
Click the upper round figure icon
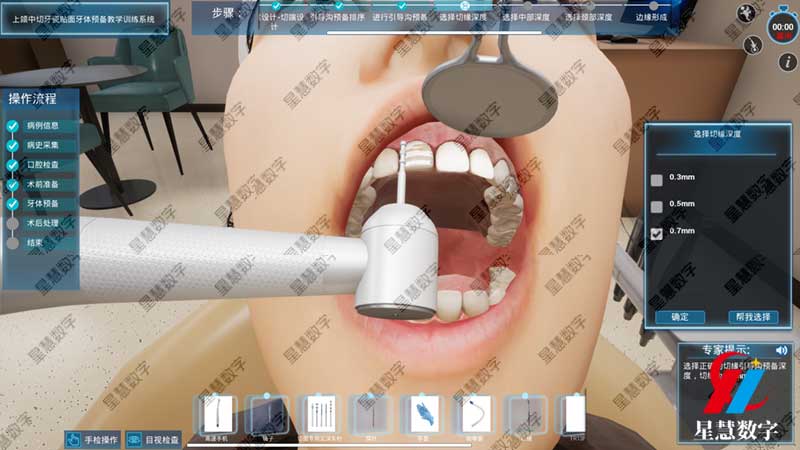point(746,13)
